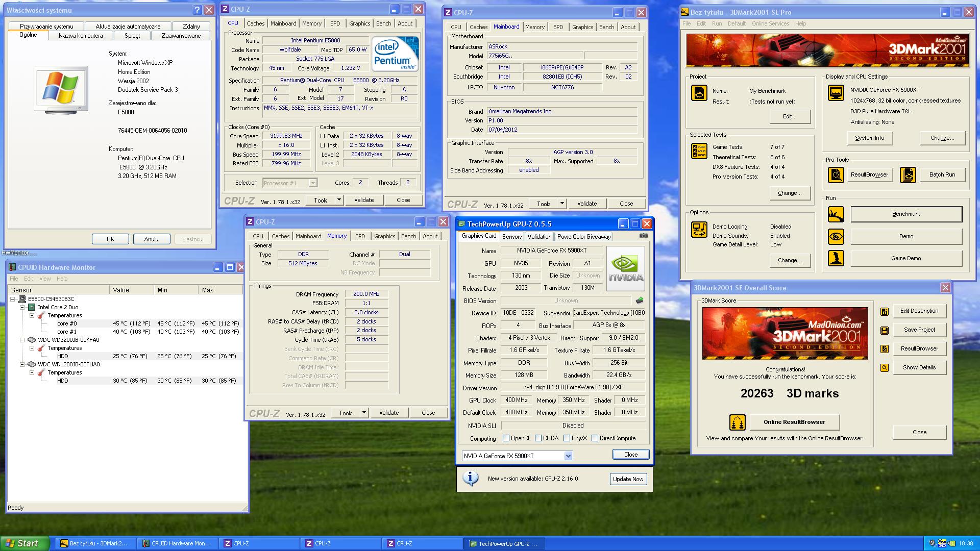980x551 pixels.
Task: Click the Game Demo icon in 3DMark
Action: click(836, 258)
